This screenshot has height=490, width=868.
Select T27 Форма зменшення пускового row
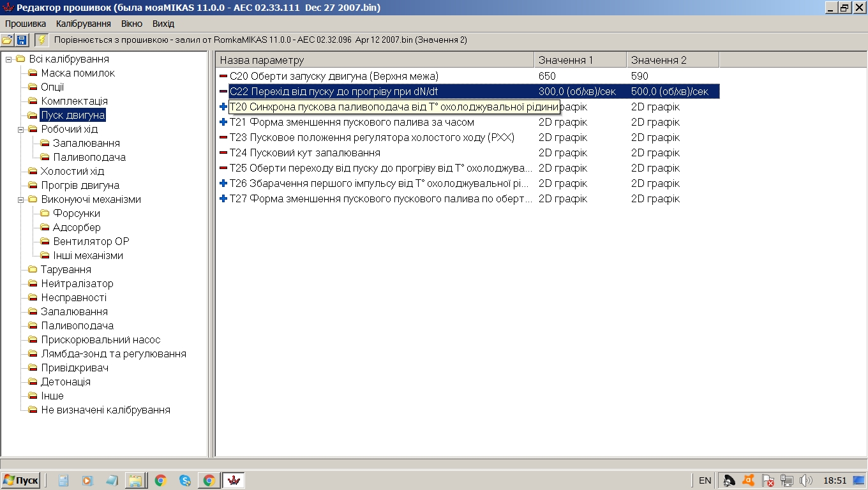[469, 198]
